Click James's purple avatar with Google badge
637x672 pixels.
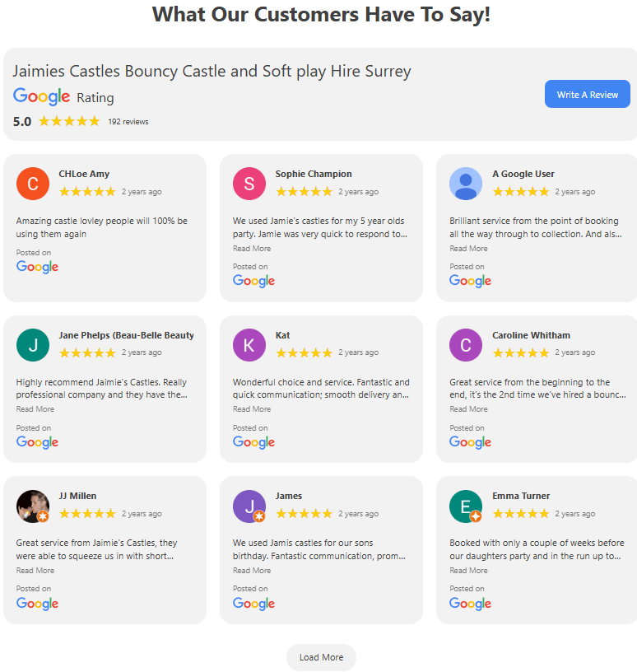[249, 505]
